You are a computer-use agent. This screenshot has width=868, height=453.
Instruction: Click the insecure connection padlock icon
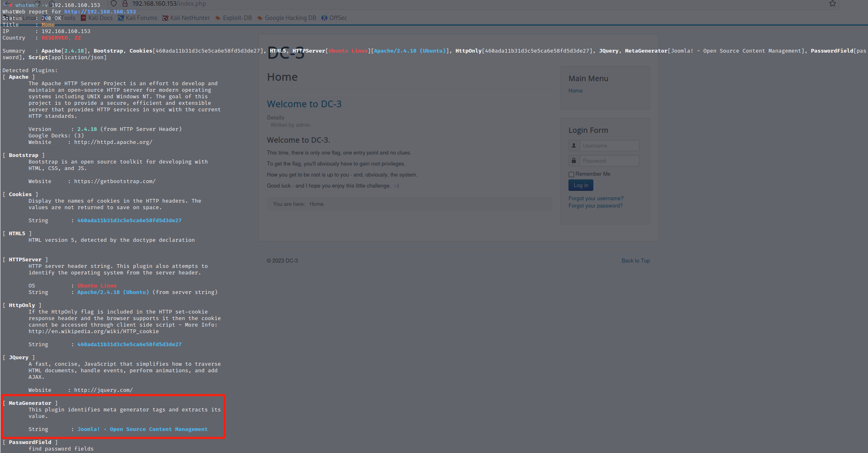point(125,4)
